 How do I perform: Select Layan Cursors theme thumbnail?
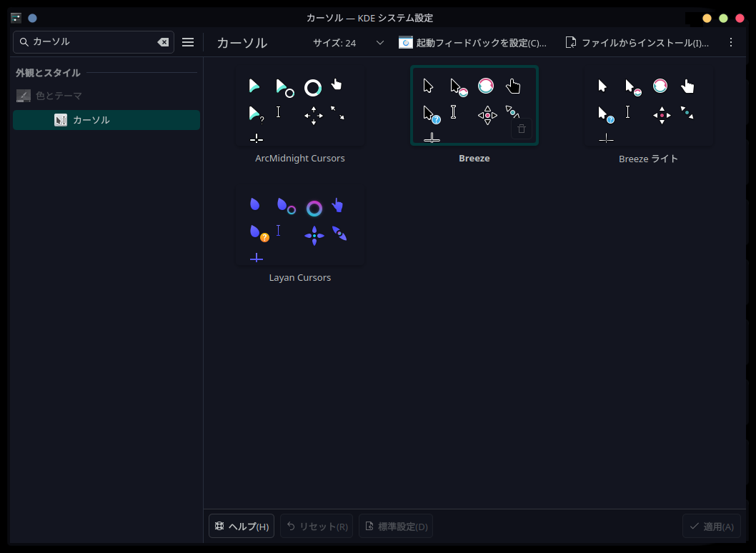[x=300, y=225]
